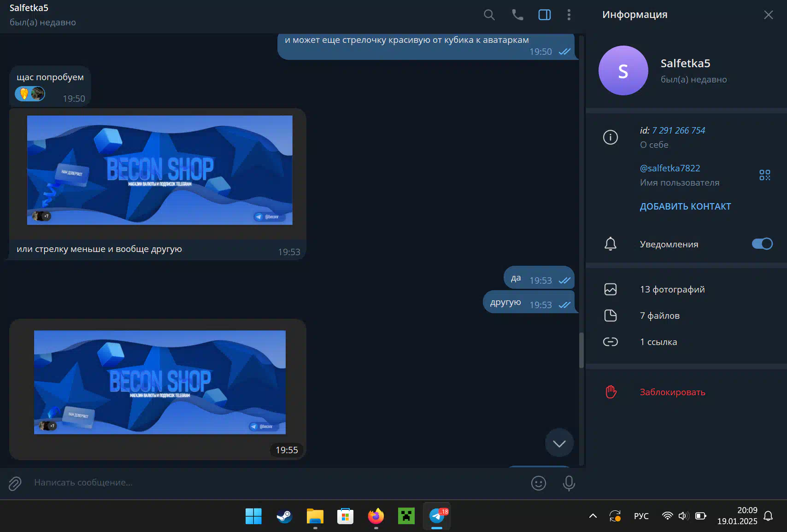Toggle the right info sidebar panel icon
This screenshot has width=787, height=532.
click(545, 15)
